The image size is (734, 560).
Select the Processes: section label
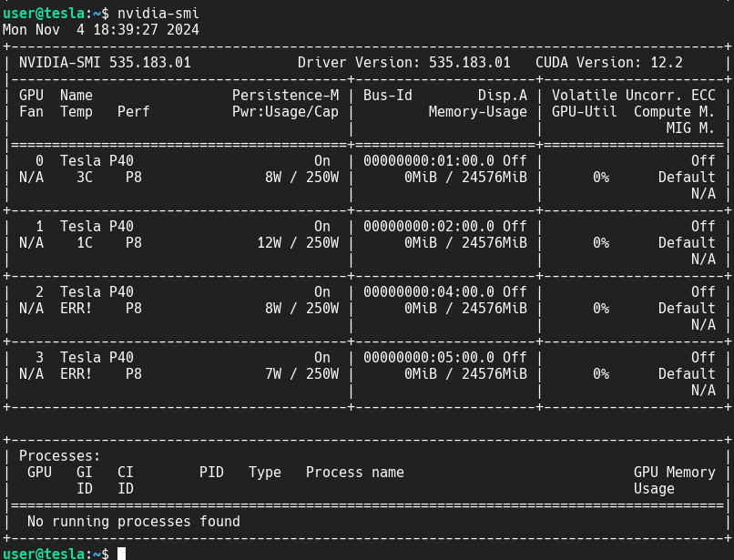tap(59, 455)
